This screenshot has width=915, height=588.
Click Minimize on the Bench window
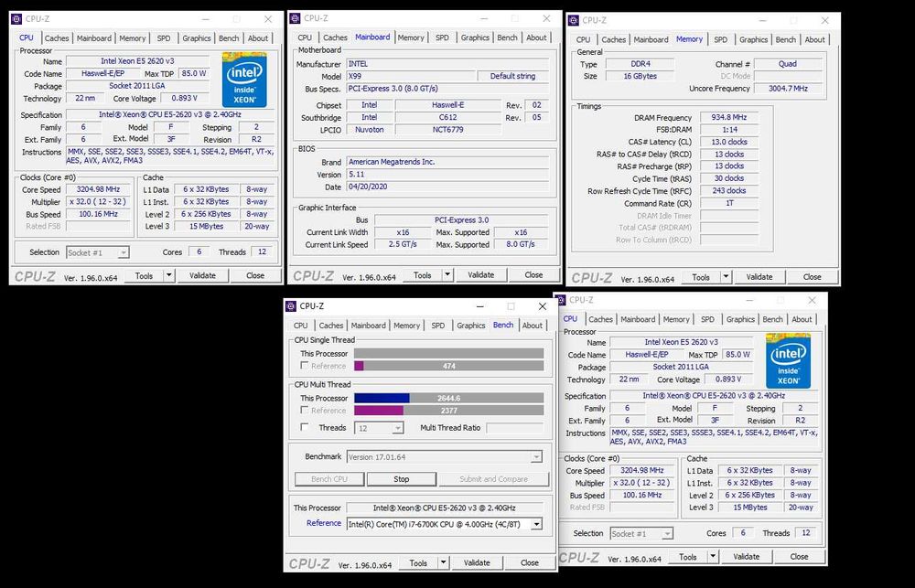tap(479, 306)
